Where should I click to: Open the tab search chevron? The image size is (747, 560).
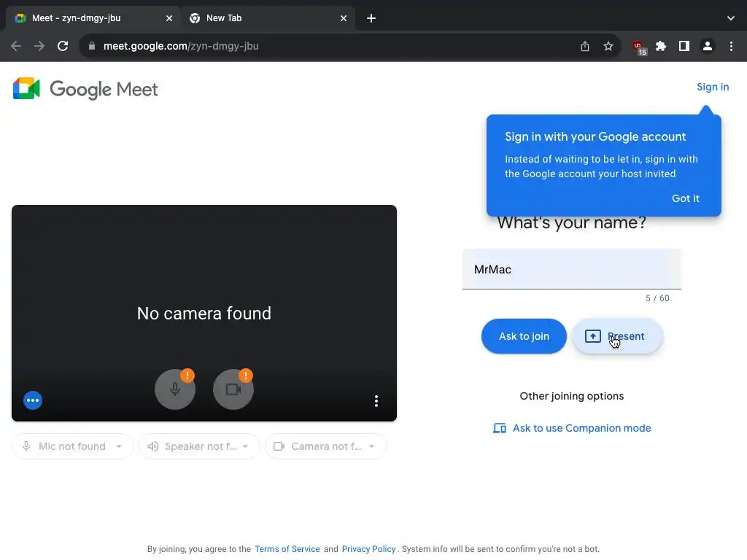click(x=730, y=18)
